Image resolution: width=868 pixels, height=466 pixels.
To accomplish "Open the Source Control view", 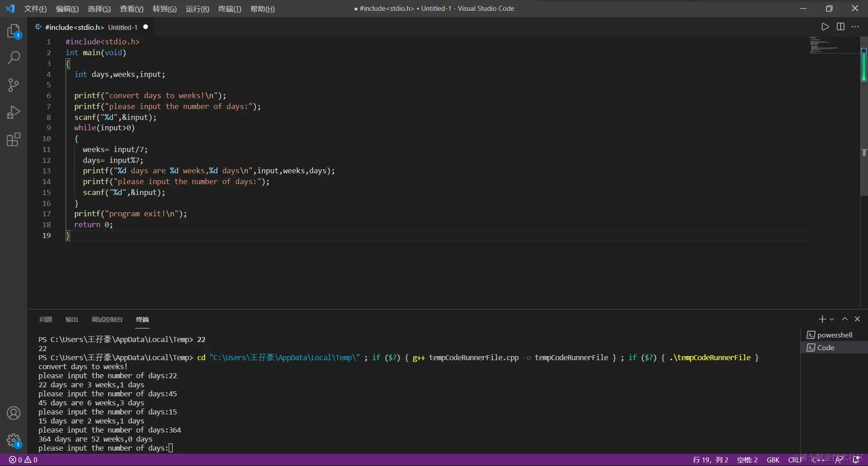I will click(x=14, y=85).
